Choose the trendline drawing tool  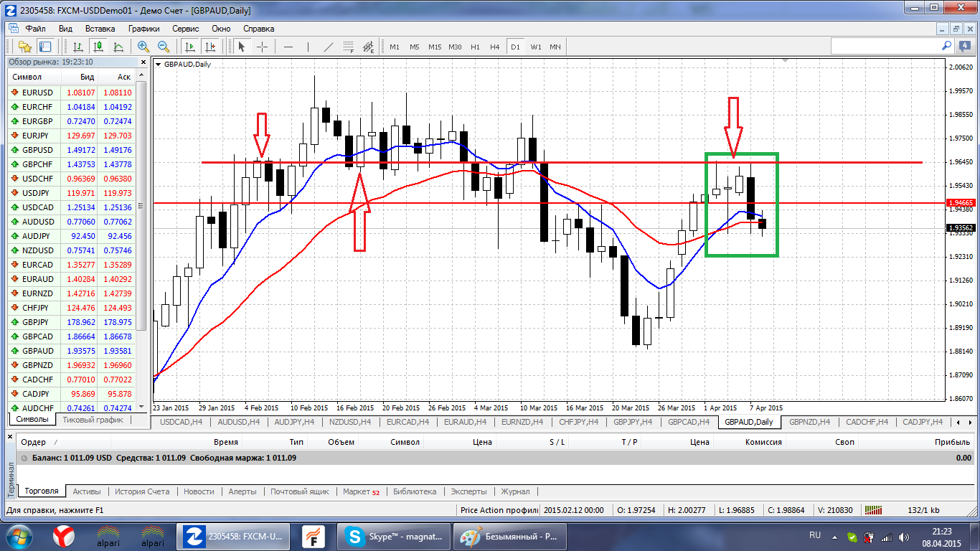click(x=329, y=47)
